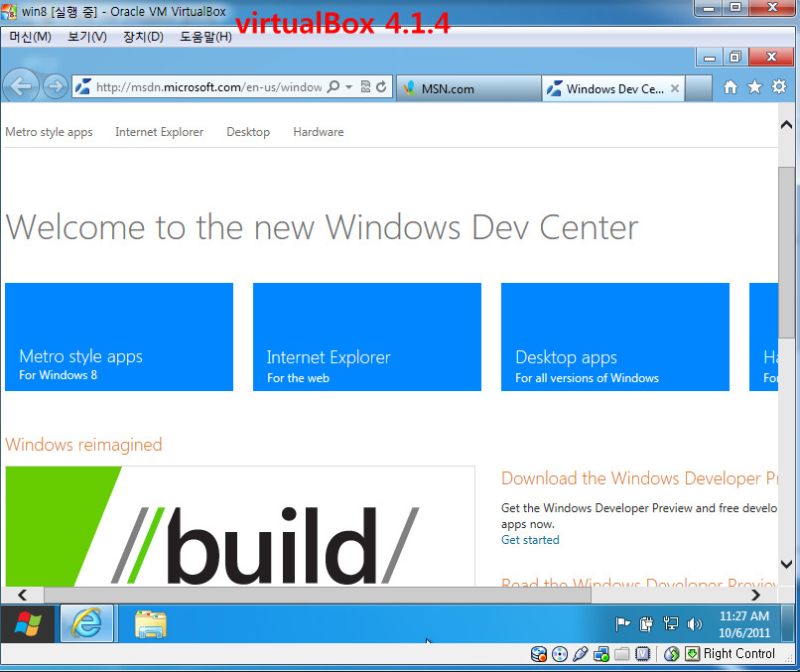The image size is (800, 672).
Task: Open File Explorer from the guest taskbar
Action: (x=151, y=624)
